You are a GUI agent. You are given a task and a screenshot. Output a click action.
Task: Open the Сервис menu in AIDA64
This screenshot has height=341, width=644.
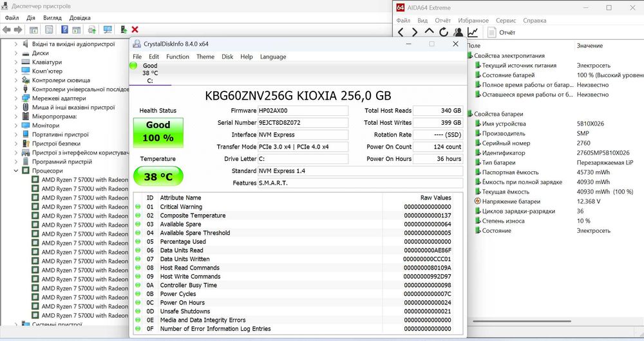point(506,21)
